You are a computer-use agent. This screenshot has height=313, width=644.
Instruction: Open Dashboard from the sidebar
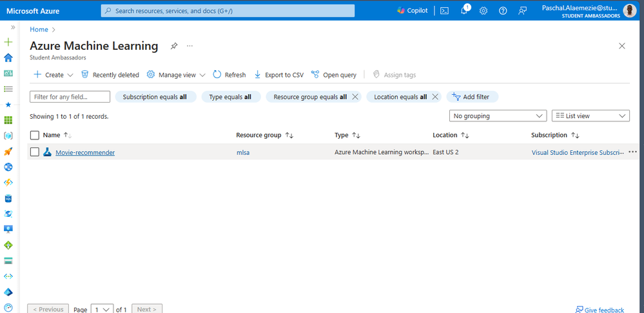point(8,73)
